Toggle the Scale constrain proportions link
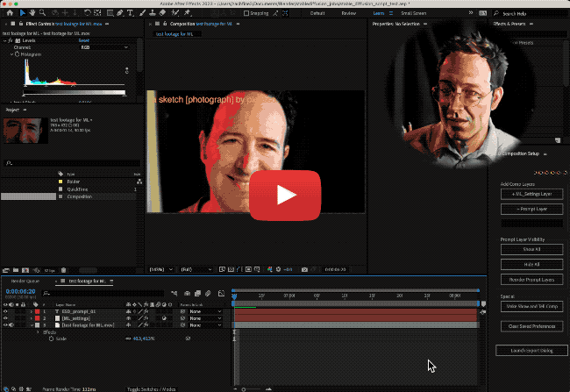This screenshot has height=392, width=570. [128, 339]
